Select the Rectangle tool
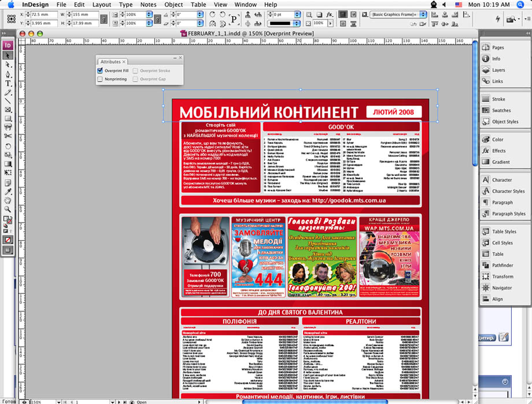The width and height of the screenshot is (532, 404). 8,119
